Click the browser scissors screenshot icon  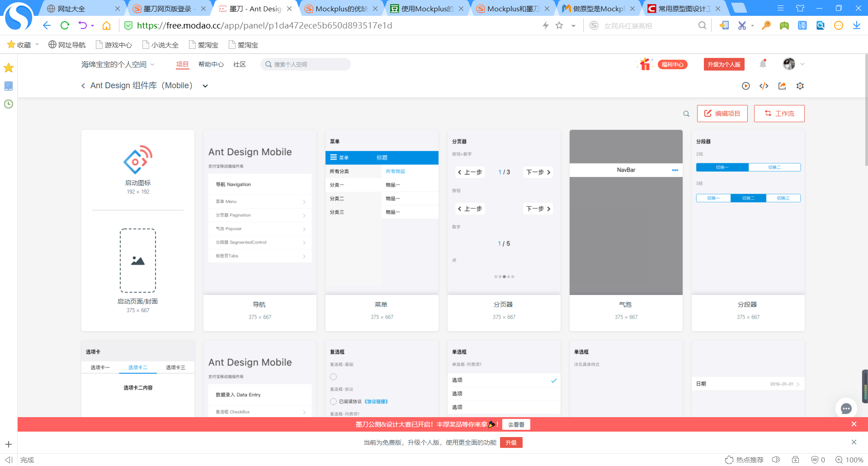(742, 25)
